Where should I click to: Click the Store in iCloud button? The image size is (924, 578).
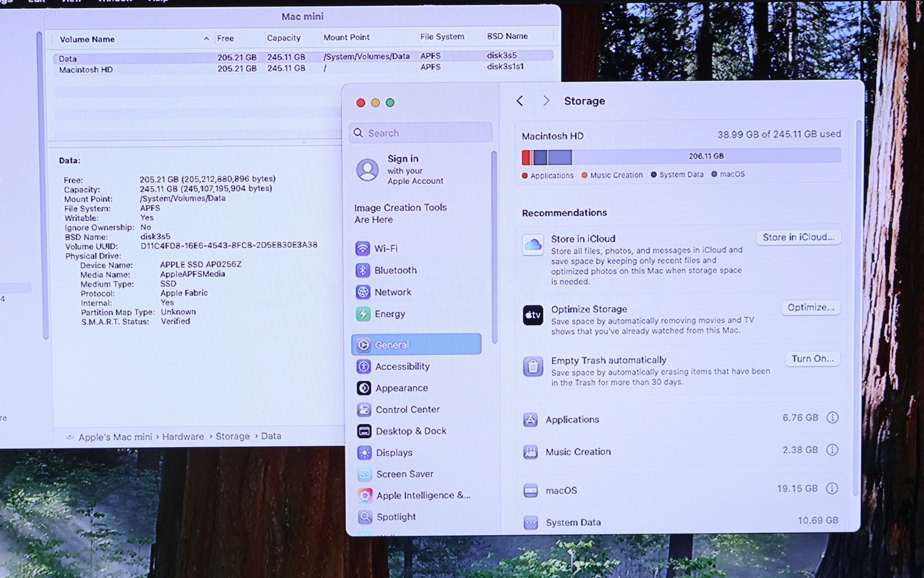(798, 238)
